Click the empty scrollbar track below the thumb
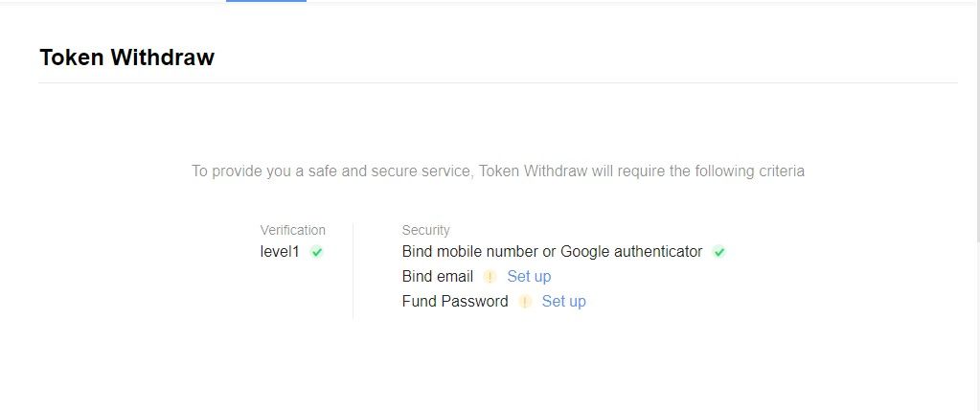The height and width of the screenshot is (411, 980). (977, 325)
